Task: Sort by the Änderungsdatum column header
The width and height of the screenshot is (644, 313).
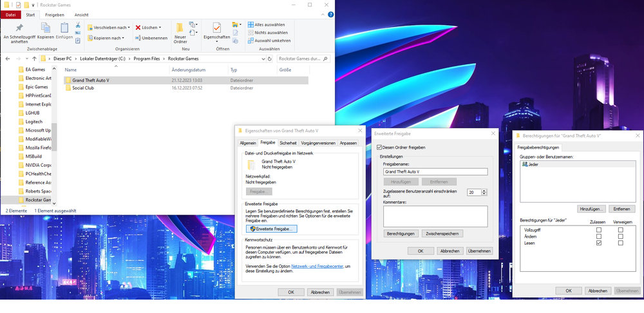Action: tap(189, 70)
